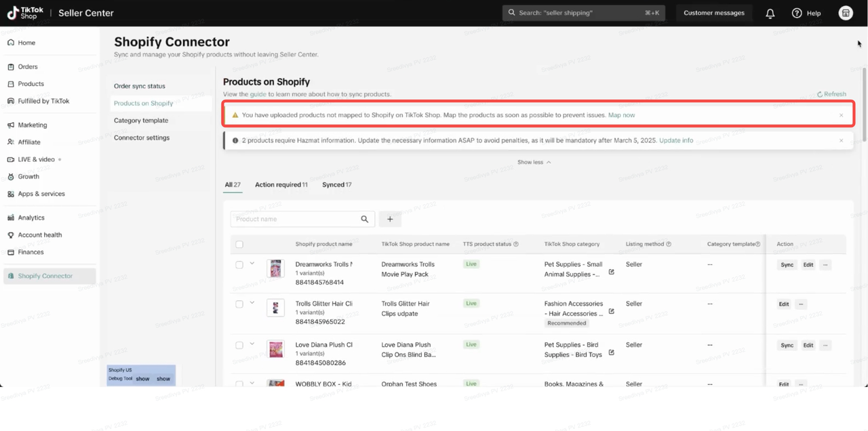This screenshot has height=431, width=868.
Task: Collapse notices with Show less
Action: [534, 162]
